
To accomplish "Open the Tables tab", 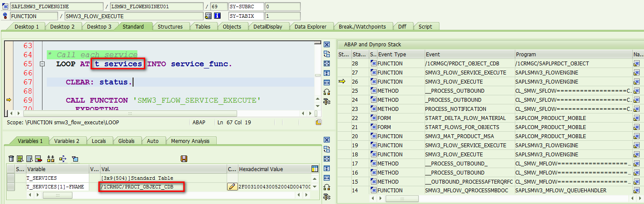I will (x=203, y=26).
